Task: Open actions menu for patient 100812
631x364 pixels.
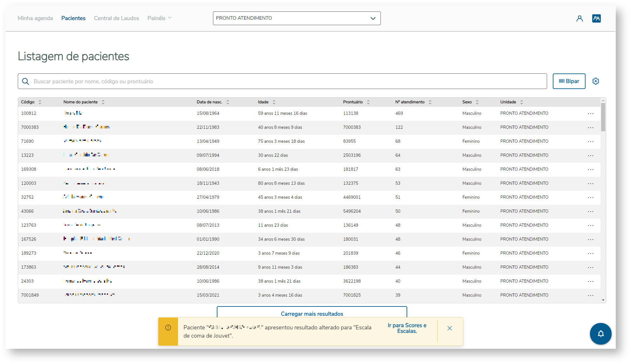Action: click(590, 113)
